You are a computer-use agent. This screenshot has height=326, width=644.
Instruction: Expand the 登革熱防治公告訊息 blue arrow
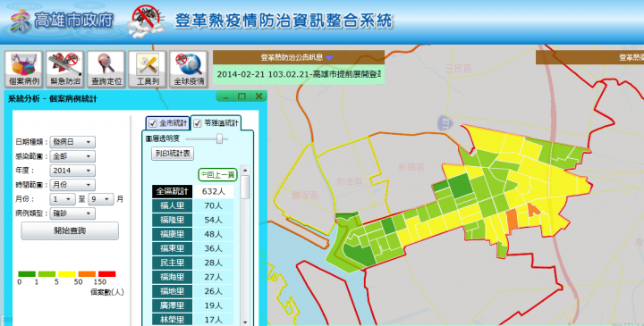(x=329, y=58)
